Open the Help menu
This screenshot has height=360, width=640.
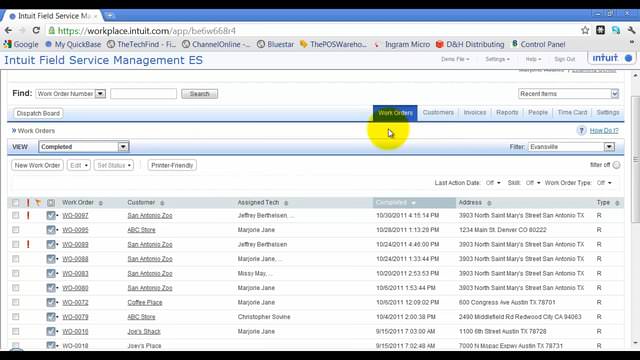533,59
